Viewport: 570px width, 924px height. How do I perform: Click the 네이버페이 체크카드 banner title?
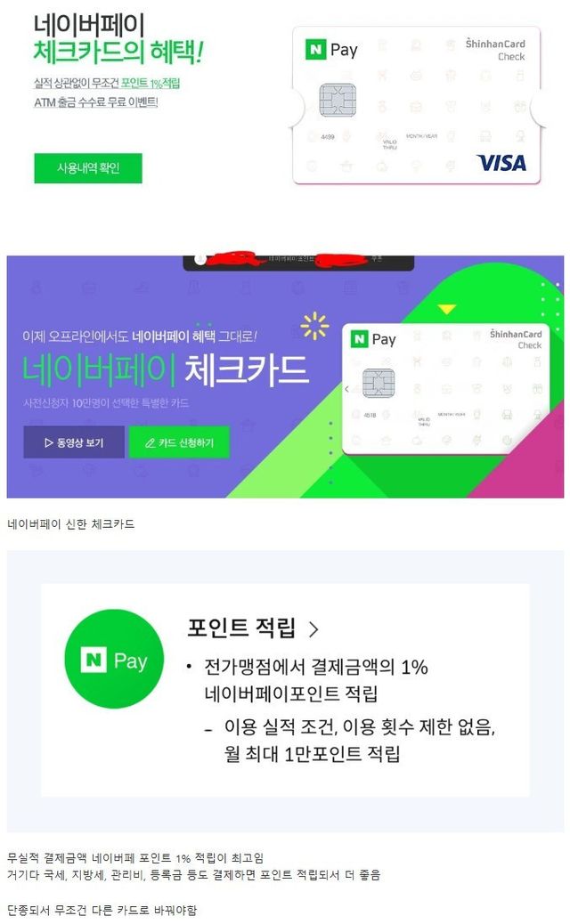(165, 370)
